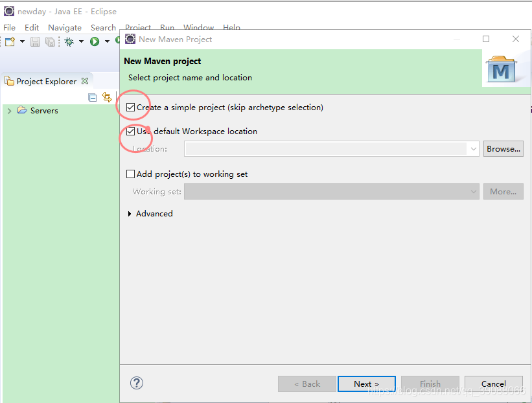532x403 pixels.
Task: Click the Finish button
Action: [x=430, y=384]
